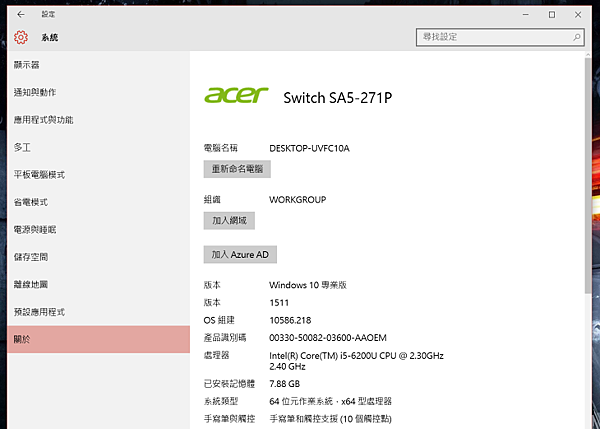This screenshot has width=600, height=429.
Task: Click the search magnifier icon
Action: point(576,37)
